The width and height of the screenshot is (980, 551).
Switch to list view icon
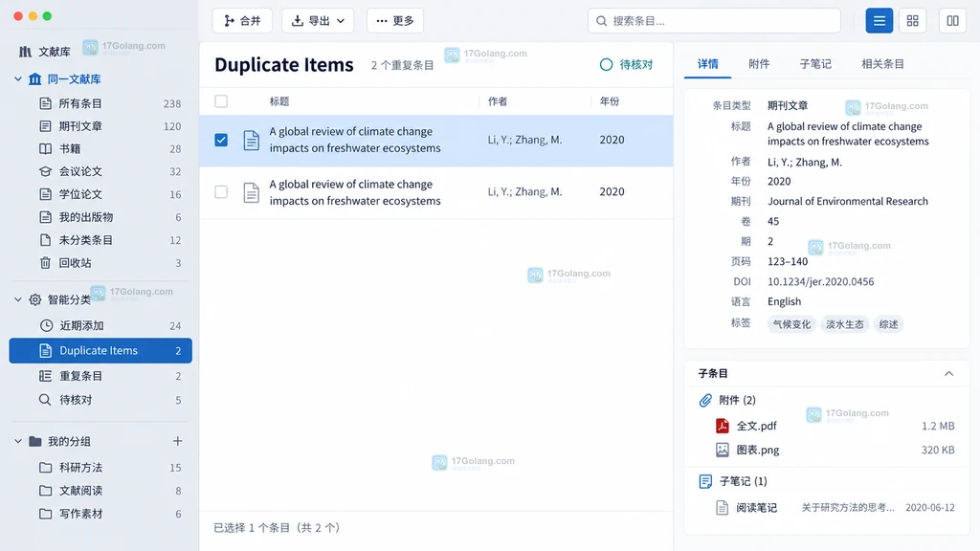point(879,21)
